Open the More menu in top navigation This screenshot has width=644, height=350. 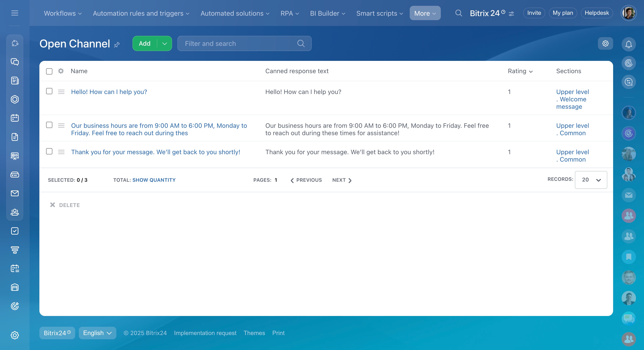(425, 13)
